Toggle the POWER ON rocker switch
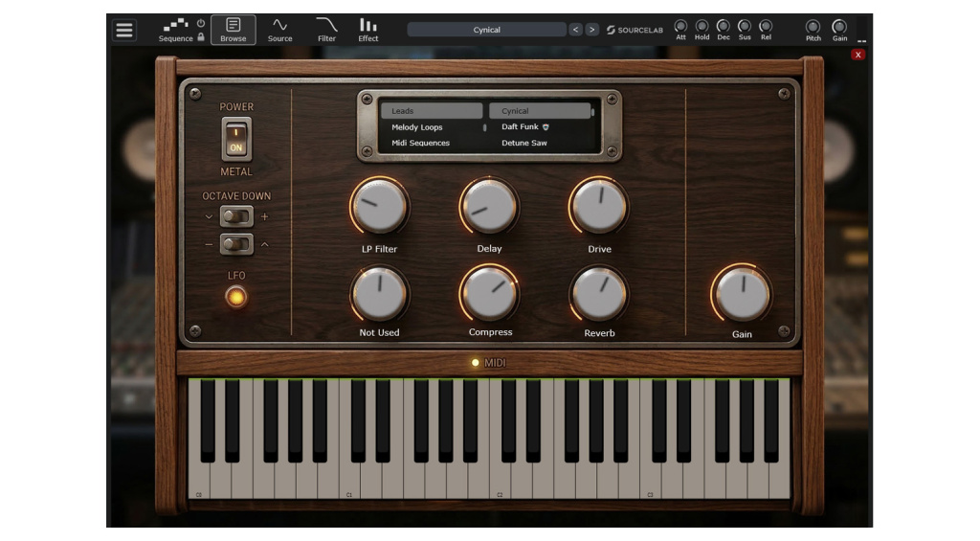The height and width of the screenshot is (541, 980). click(236, 139)
